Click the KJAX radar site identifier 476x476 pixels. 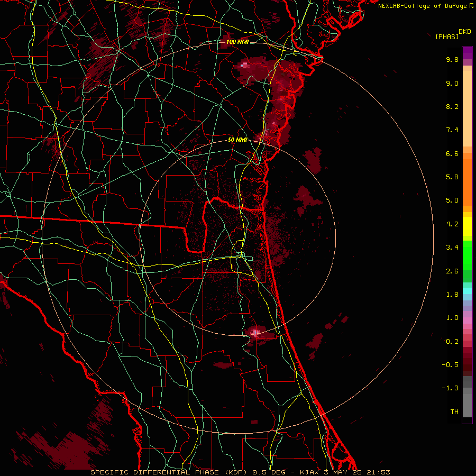310,472
